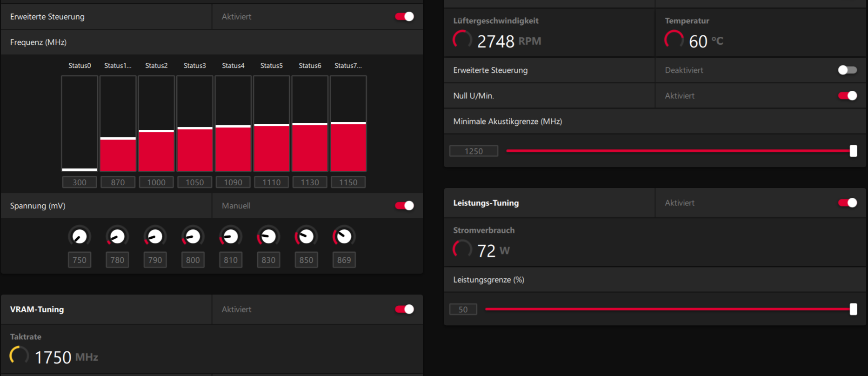Select the 800 mV voltage field
The image size is (868, 376).
point(193,260)
